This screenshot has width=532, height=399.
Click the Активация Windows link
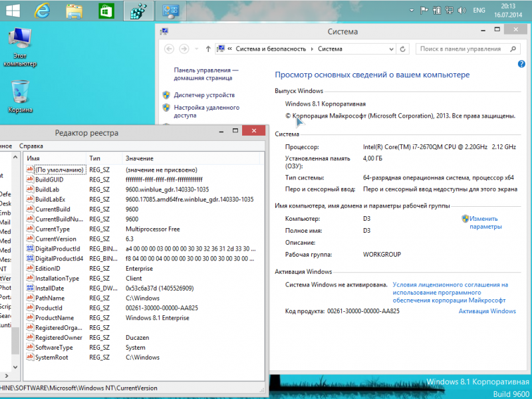(487, 311)
